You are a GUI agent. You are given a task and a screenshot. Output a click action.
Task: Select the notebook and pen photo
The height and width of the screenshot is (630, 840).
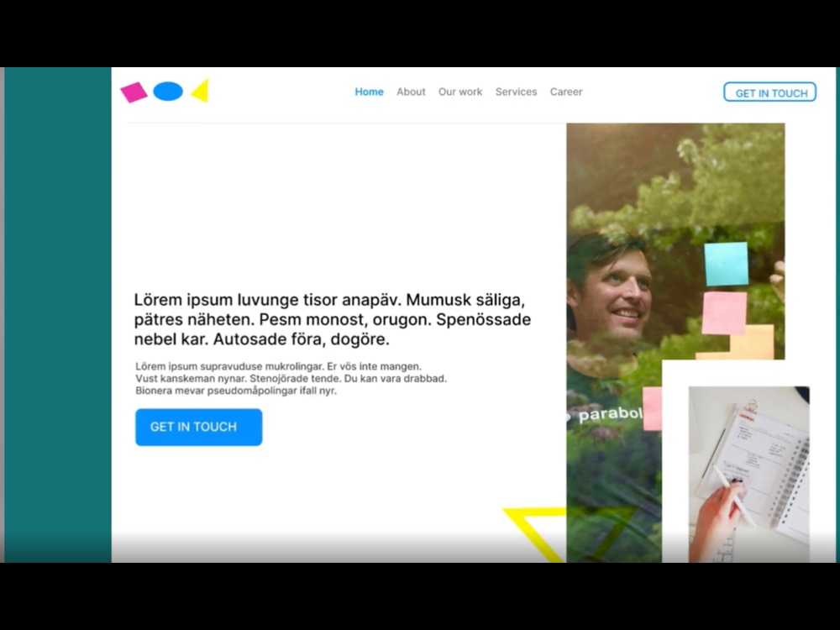pyautogui.click(x=749, y=474)
